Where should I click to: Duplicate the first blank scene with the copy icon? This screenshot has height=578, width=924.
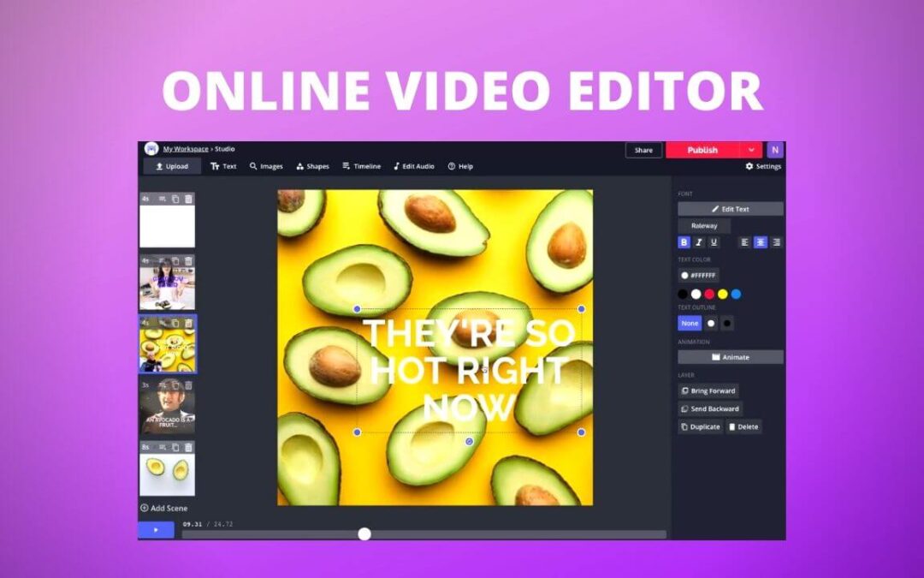175,199
